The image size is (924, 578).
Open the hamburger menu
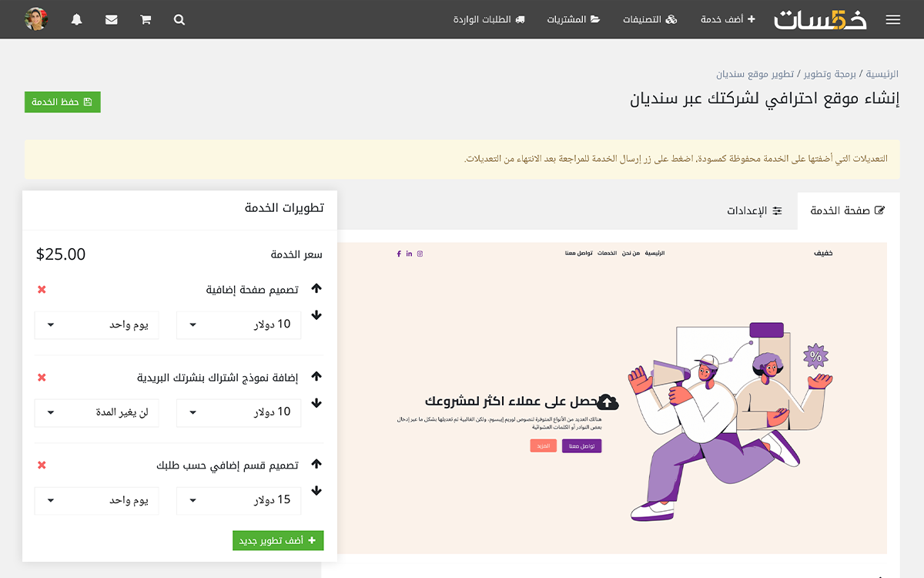tap(892, 20)
